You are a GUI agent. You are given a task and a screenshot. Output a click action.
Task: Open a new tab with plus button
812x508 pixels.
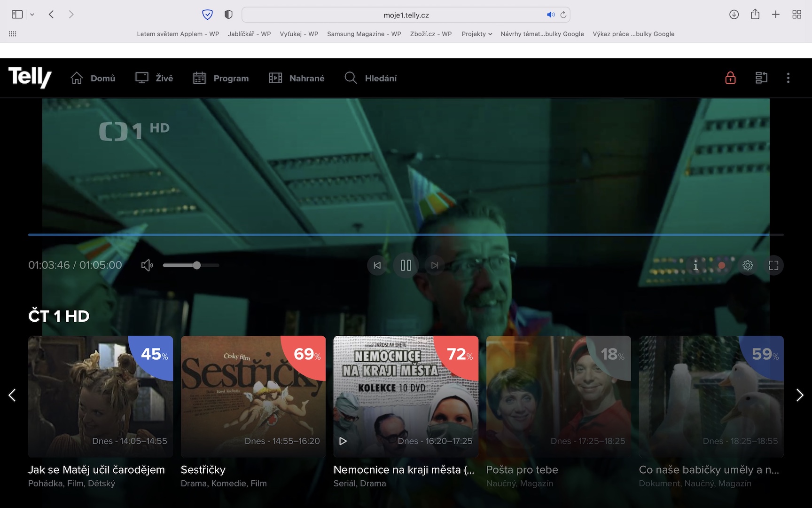(x=776, y=15)
